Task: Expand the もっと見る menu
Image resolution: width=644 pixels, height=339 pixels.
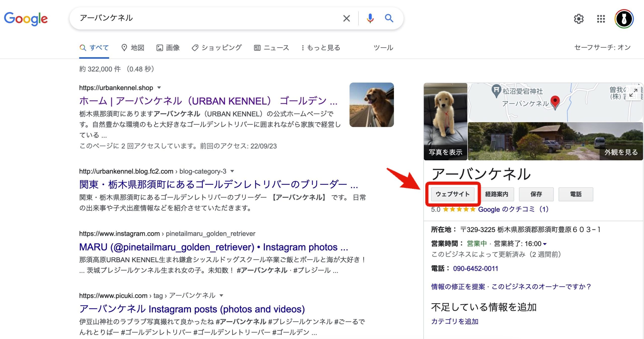Action: tap(321, 48)
